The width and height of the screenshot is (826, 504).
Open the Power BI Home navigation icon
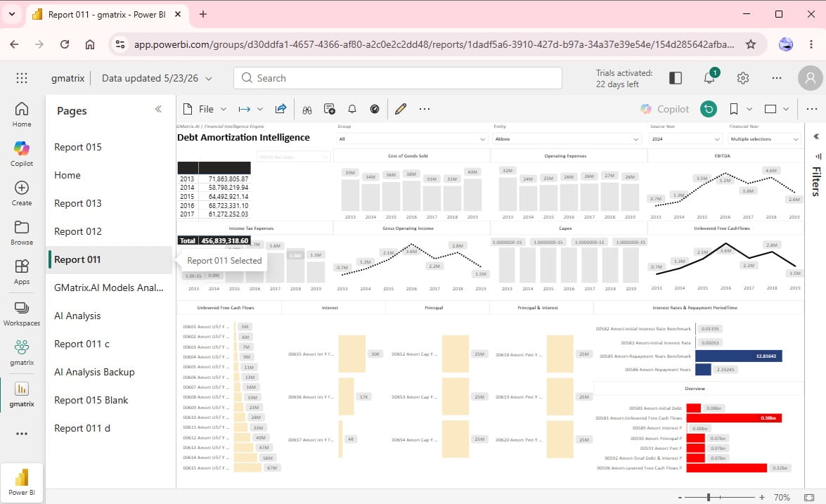click(x=22, y=115)
